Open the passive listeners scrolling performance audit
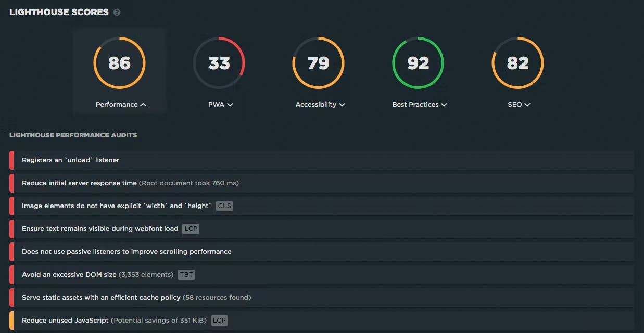 (x=127, y=252)
